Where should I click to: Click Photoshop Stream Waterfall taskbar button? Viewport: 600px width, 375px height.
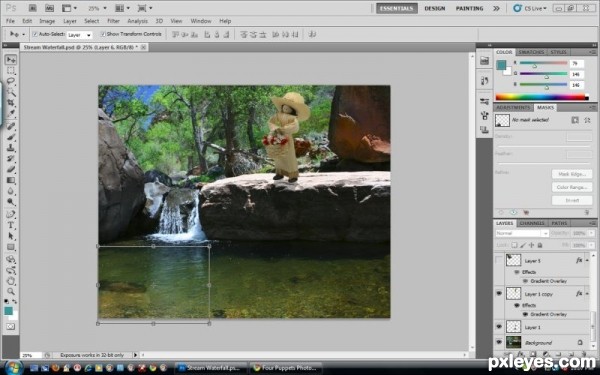click(210, 368)
